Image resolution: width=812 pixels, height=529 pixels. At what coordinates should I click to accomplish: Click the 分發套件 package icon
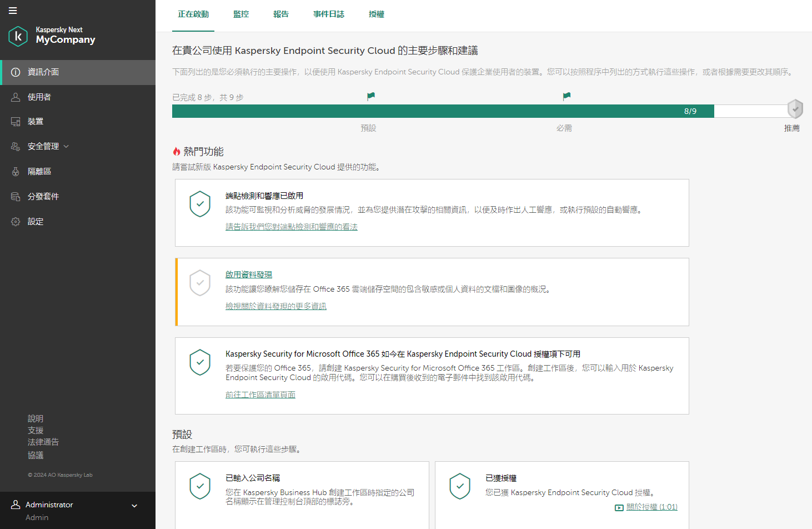point(16,197)
